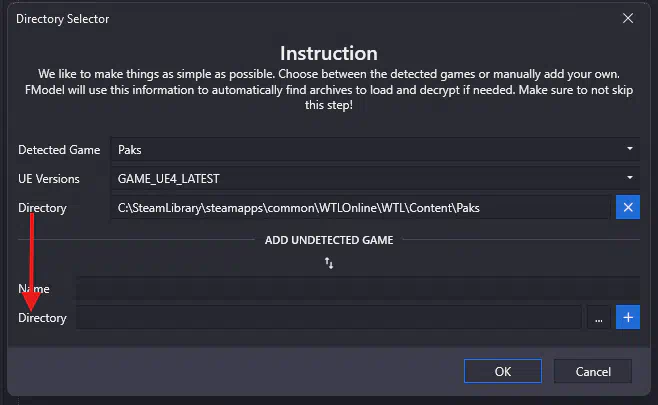Viewport: 658px width, 405px height.
Task: Click the SteamLibrary Paks directory path field
Action: (x=360, y=208)
